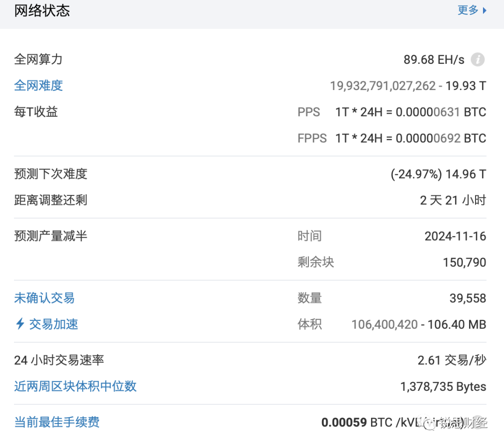Click the 距离调整还剩 label

[x=50, y=200]
